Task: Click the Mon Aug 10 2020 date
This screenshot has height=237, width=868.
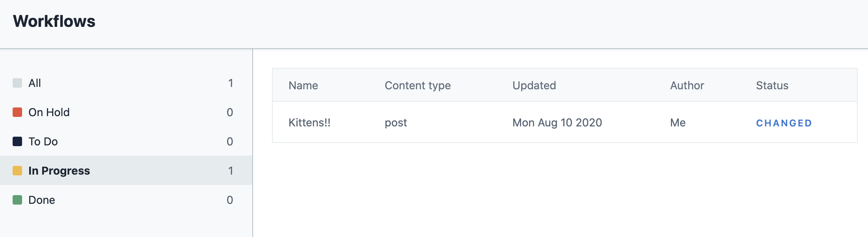Action: 557,122
